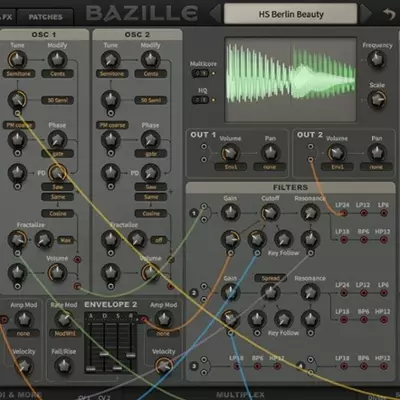Viewport: 400px width, 400px height.
Task: Click the Filter 1 BP6 output jack
Action: point(364,239)
